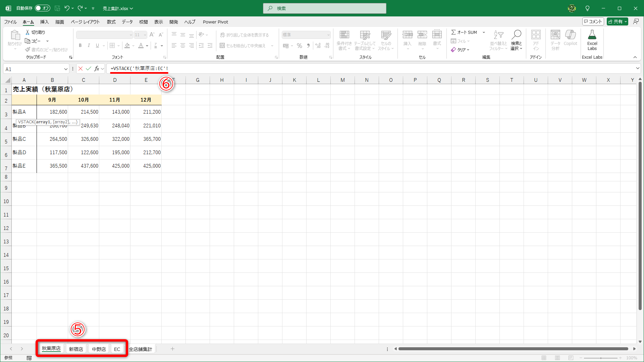Collapse the ribbon with chevron
Viewport: 644px width, 362px height.
pos(635,57)
